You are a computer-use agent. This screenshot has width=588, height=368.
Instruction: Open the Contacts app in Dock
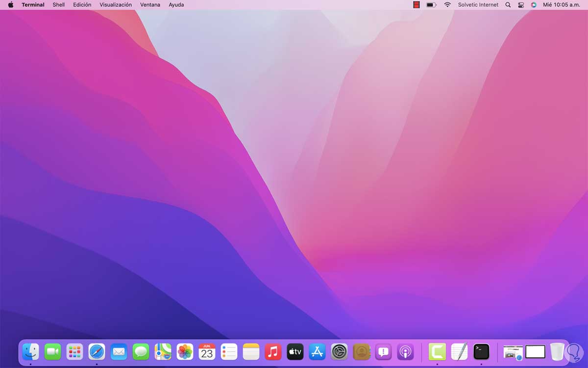[361, 352]
